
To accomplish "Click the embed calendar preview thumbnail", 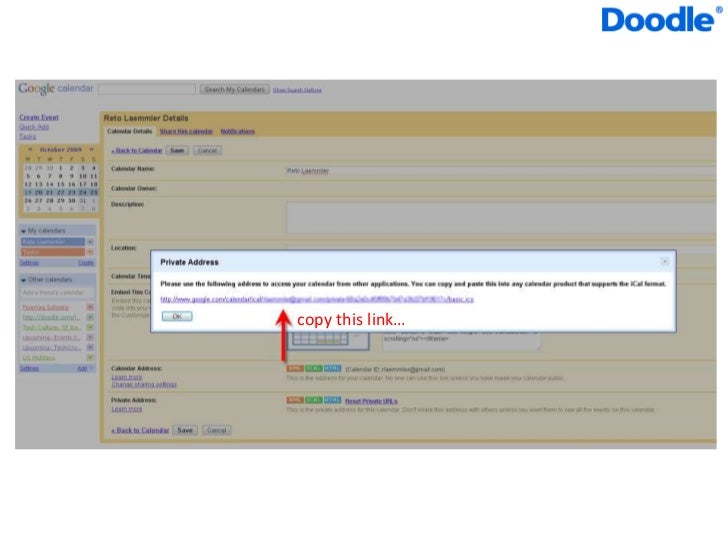I will click(329, 340).
